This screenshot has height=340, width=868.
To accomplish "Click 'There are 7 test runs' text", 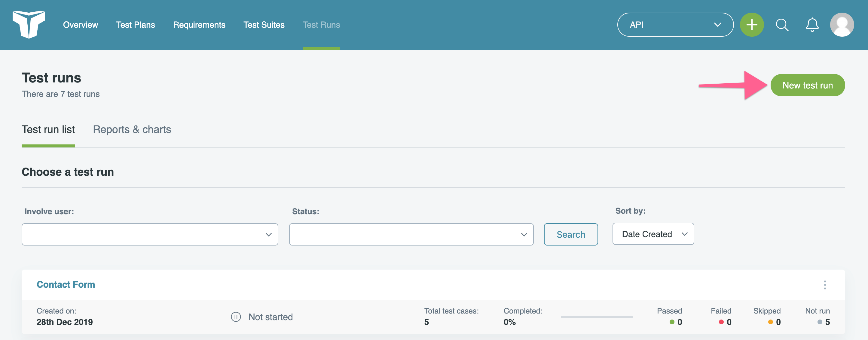I will (61, 94).
